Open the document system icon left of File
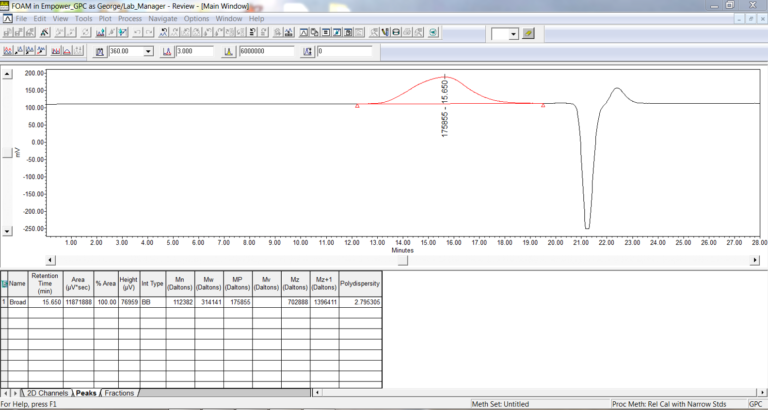Viewport: 768px width, 410px height. tap(8, 19)
